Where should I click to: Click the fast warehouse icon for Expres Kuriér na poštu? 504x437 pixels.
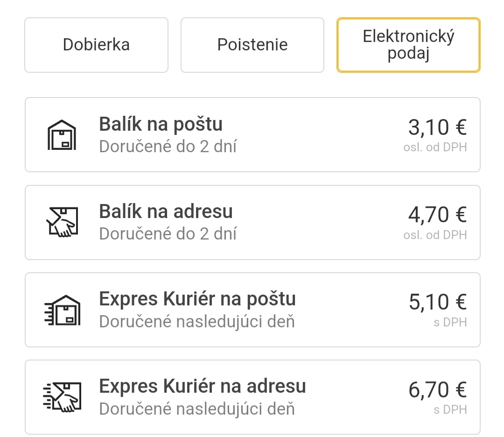pos(62,310)
